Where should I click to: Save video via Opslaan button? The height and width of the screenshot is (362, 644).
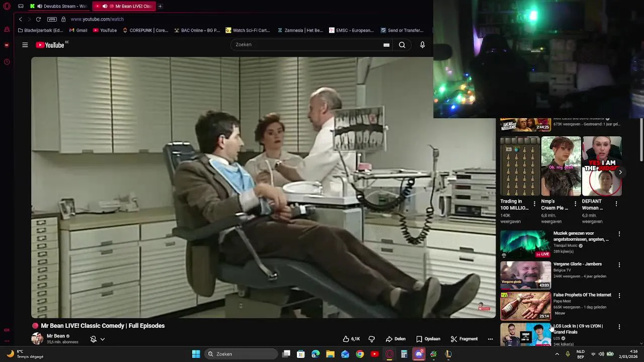(x=428, y=339)
